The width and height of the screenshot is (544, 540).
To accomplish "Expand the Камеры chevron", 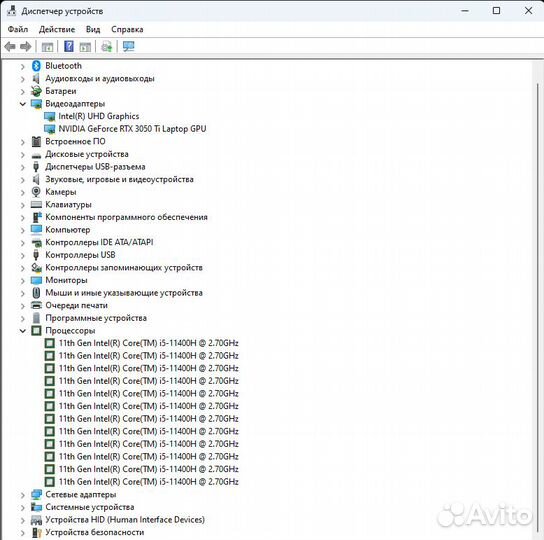I will pyautogui.click(x=23, y=192).
